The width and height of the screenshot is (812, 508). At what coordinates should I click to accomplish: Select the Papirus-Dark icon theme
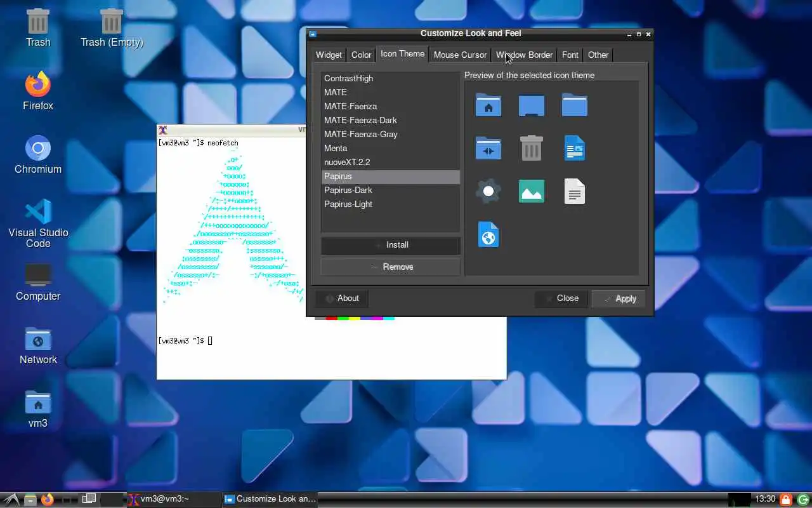[x=390, y=190]
